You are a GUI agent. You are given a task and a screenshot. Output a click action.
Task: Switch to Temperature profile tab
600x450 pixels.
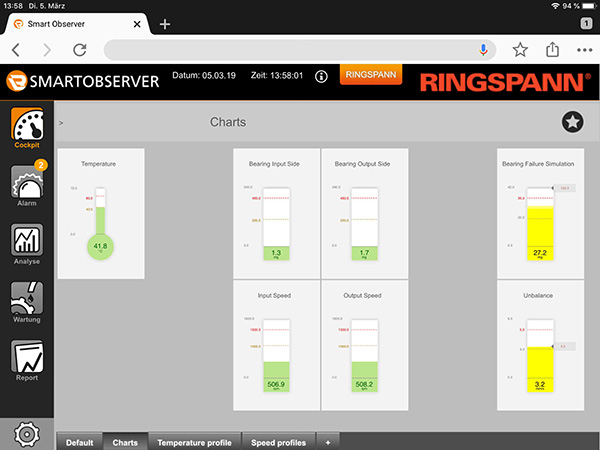[x=194, y=442]
